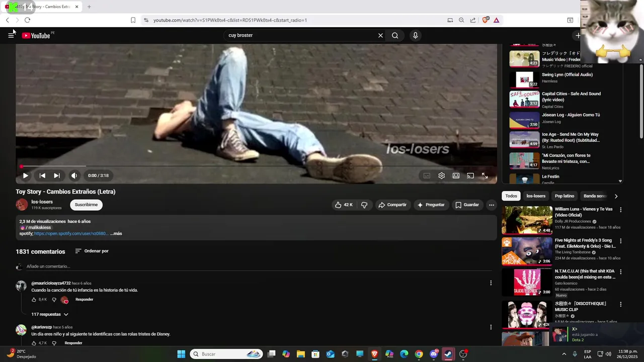Dislike the Cambios Extraños video
This screenshot has width=644, height=362.
364,205
